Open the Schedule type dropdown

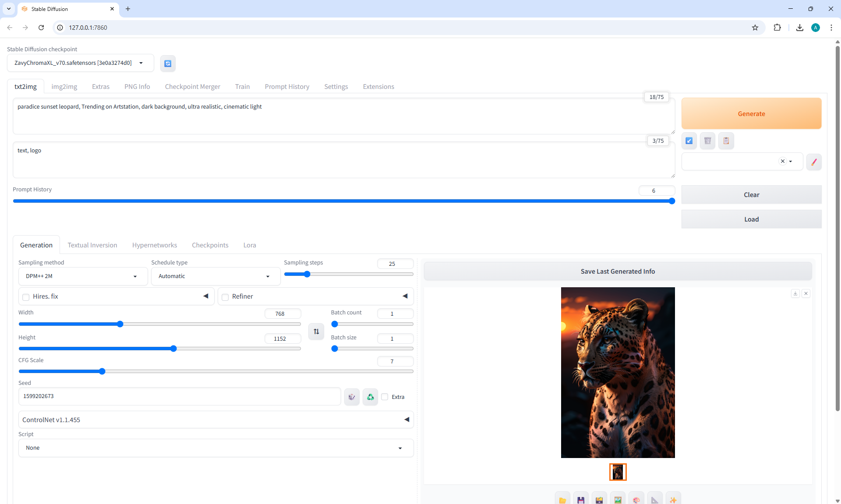(x=216, y=276)
